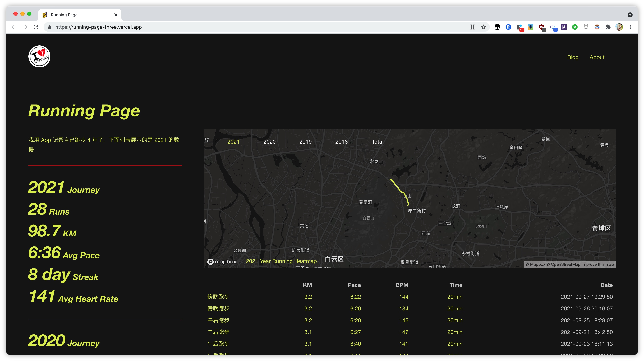Open the Chrome profile avatar
This screenshot has height=361, width=644.
[619, 27]
